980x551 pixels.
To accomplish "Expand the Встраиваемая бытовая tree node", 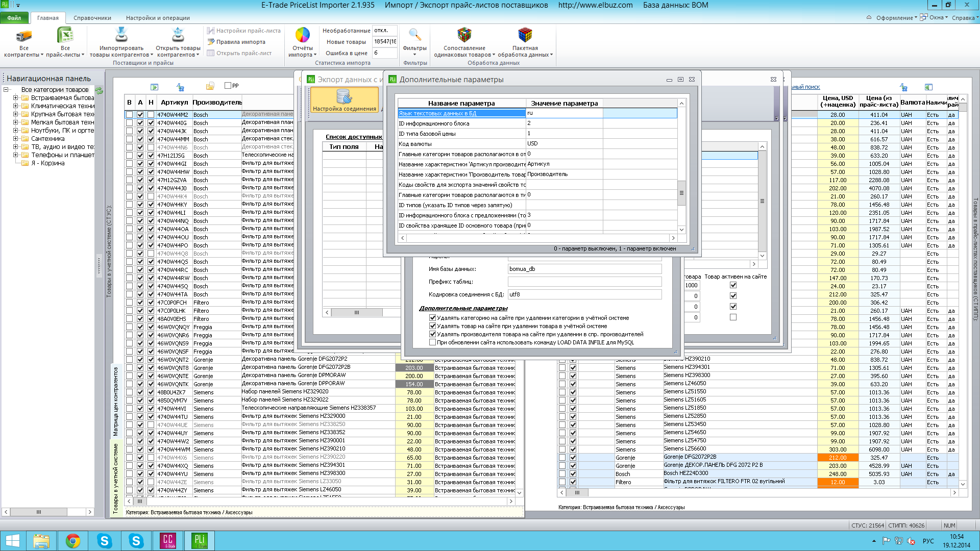I will [x=15, y=98].
